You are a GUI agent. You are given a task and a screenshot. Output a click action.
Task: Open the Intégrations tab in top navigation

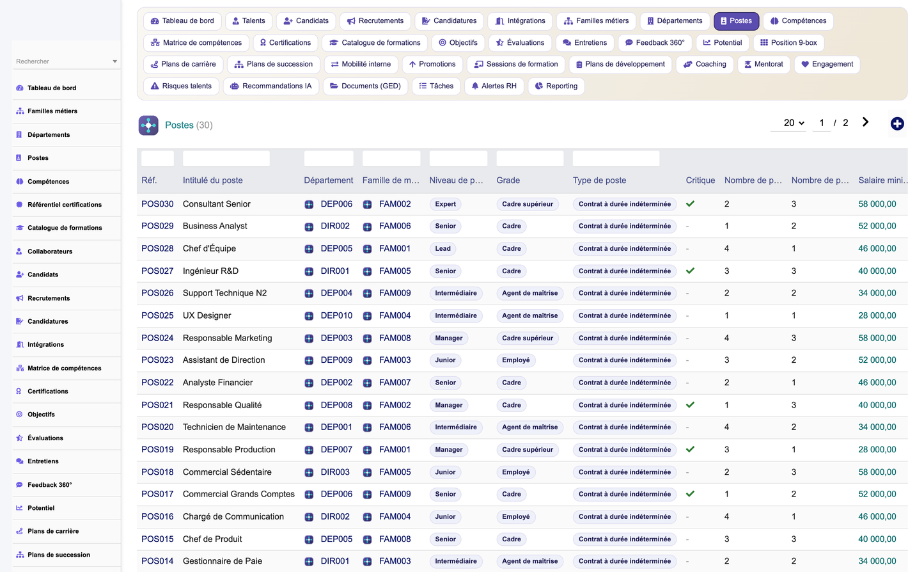coord(520,21)
